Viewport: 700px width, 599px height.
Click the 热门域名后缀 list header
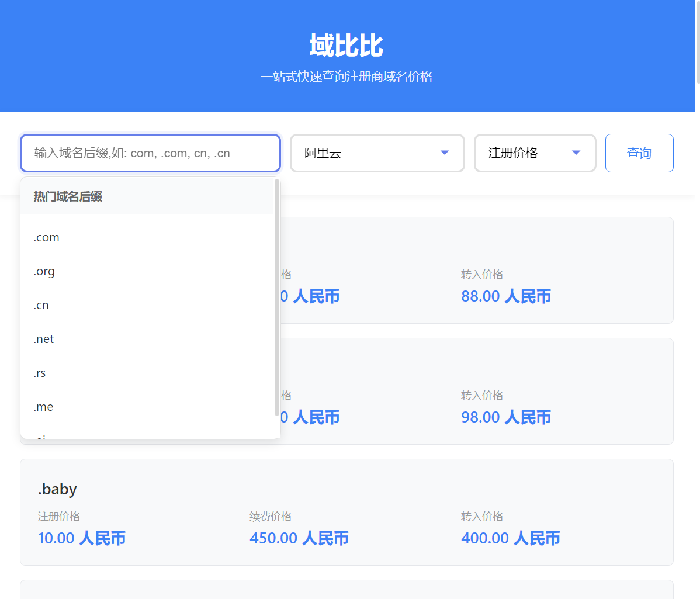click(68, 197)
